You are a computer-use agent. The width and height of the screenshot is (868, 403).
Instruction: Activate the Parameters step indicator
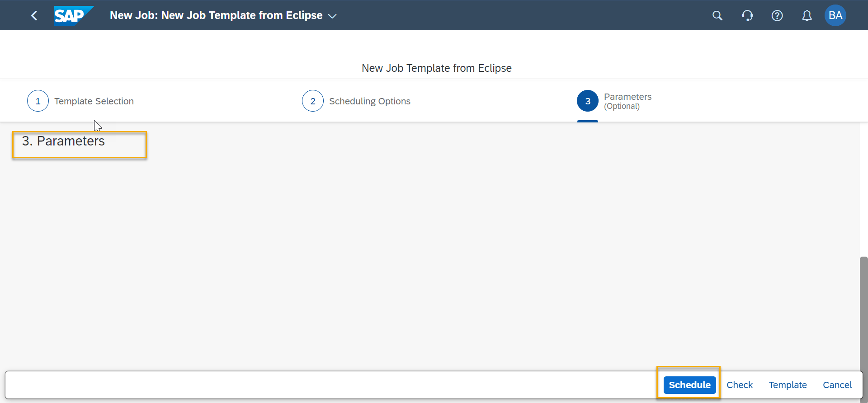627,96
